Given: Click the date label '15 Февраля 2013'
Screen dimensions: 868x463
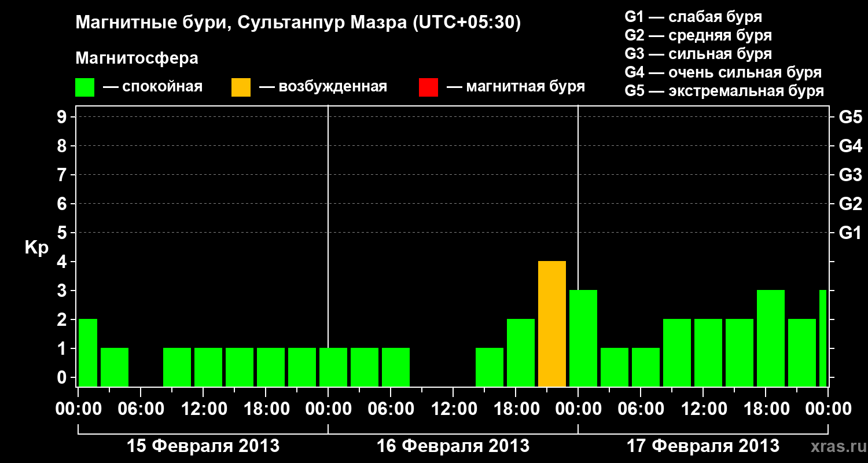Looking at the screenshot, I should pos(203,446).
